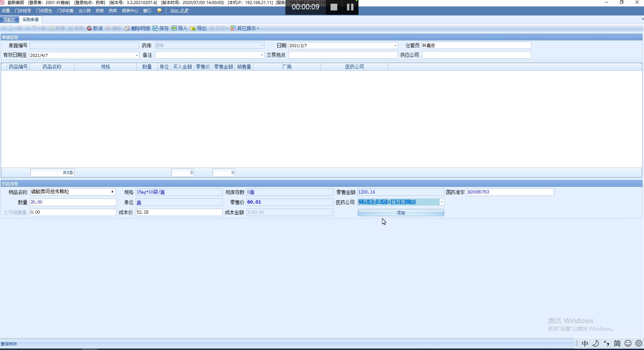Click the 删除明细 toolbar button
Image resolution: width=644 pixels, height=350 pixels.
137,28
